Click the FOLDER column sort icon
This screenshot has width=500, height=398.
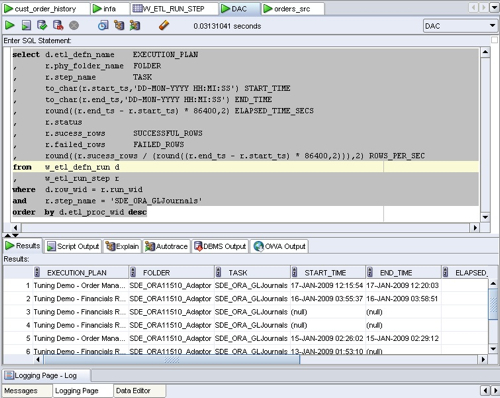133,272
